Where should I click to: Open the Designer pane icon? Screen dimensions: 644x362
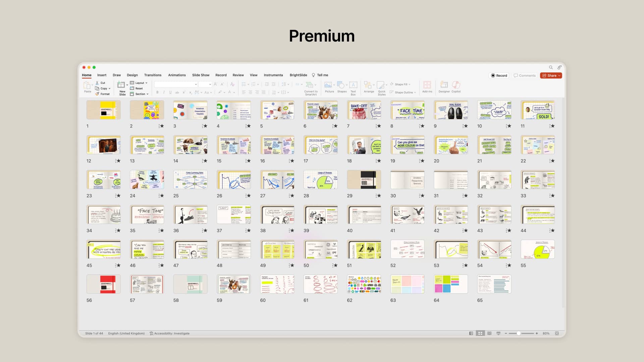444,85
